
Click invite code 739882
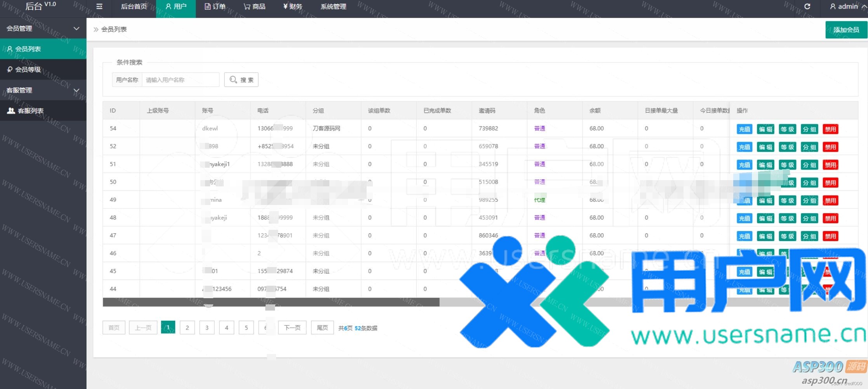488,129
